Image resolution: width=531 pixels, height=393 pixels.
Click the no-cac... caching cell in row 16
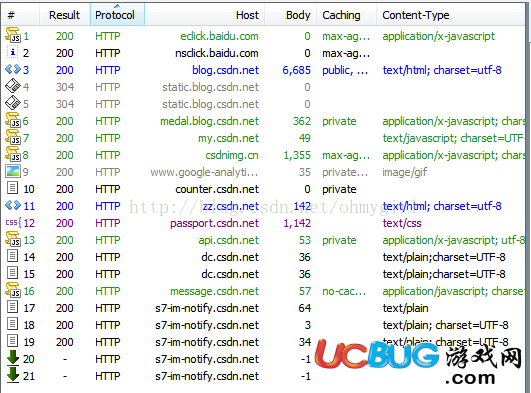click(x=344, y=291)
